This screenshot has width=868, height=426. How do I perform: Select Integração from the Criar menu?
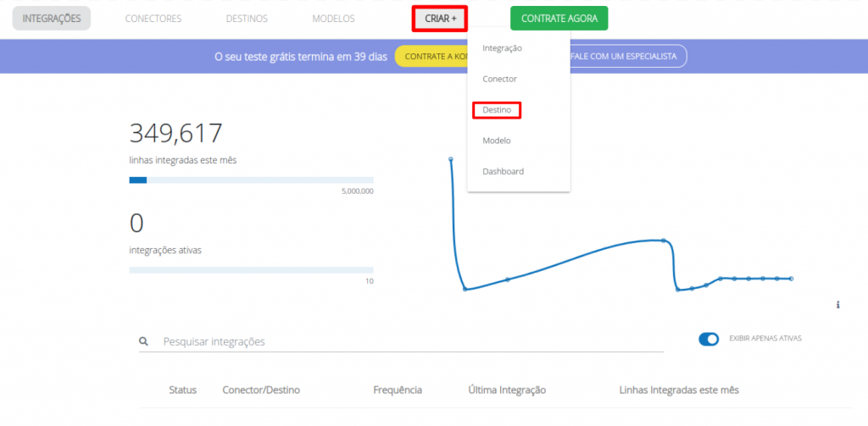pos(502,48)
